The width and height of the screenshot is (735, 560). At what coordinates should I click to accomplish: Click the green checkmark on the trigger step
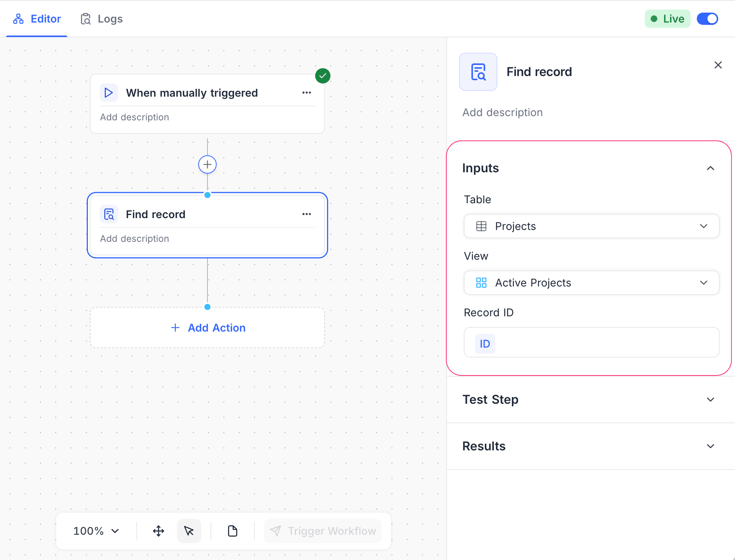click(x=322, y=76)
